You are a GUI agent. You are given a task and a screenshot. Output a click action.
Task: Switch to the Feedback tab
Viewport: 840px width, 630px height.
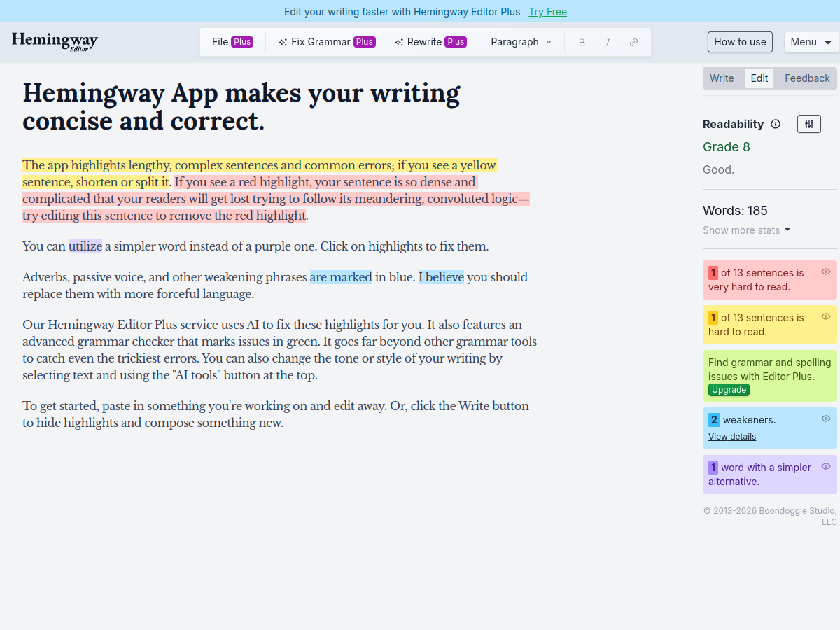pyautogui.click(x=807, y=78)
